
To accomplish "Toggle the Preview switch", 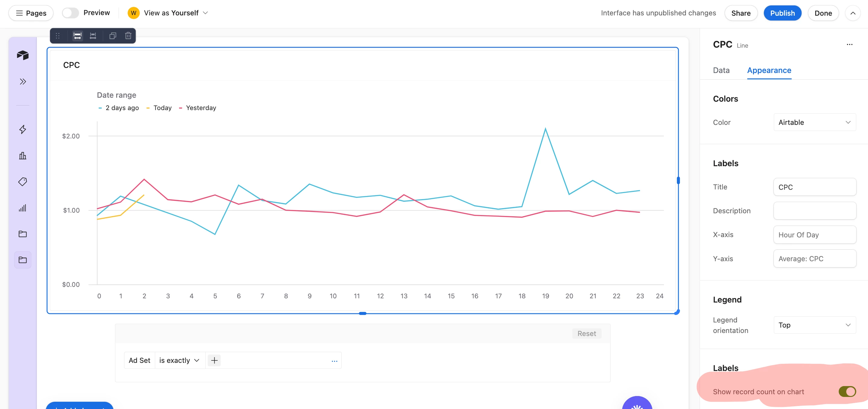I will click(x=70, y=13).
